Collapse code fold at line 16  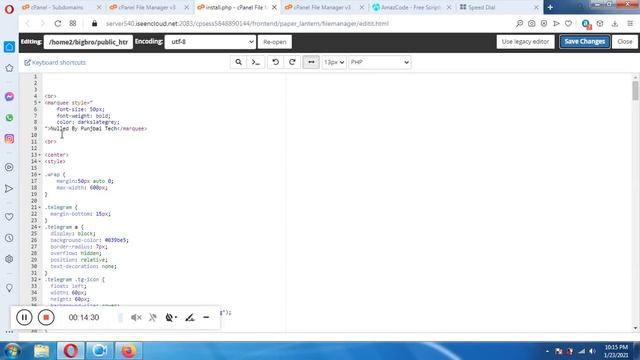[x=40, y=175]
